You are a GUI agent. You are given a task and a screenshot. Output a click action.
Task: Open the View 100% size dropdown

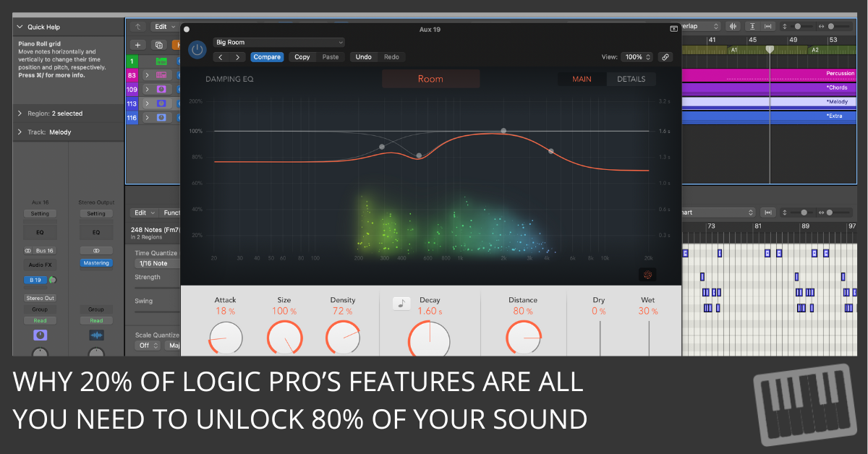coord(638,57)
